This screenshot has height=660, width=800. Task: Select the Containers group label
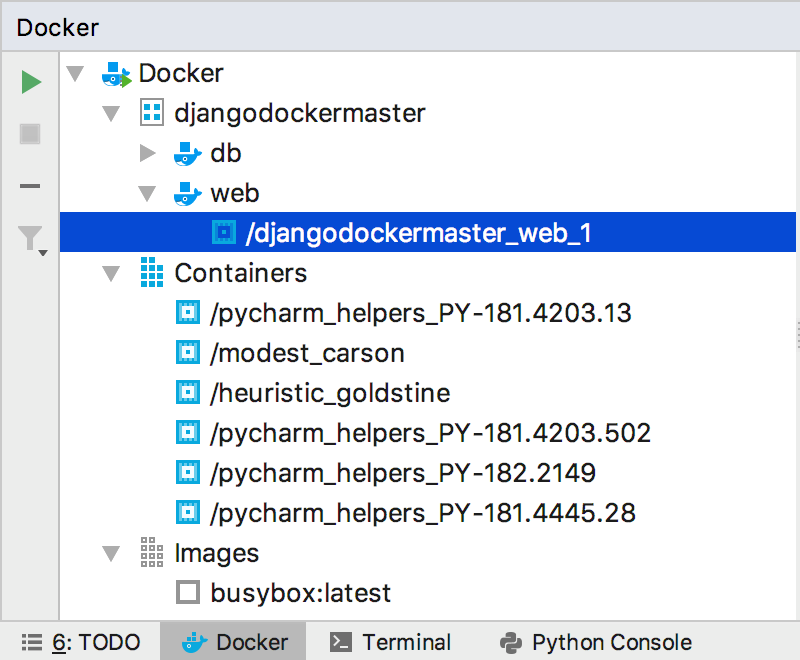click(x=241, y=273)
